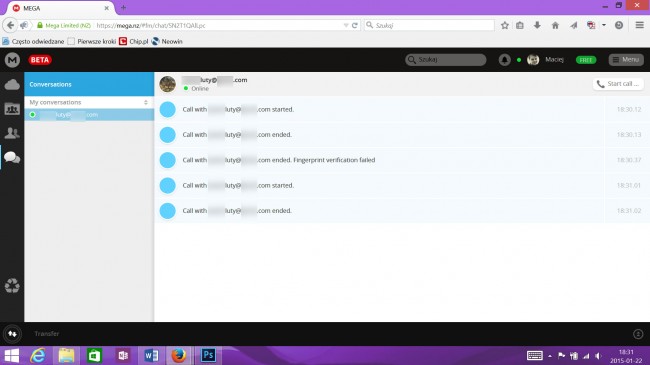Open the Windows Start button

[x=12, y=355]
